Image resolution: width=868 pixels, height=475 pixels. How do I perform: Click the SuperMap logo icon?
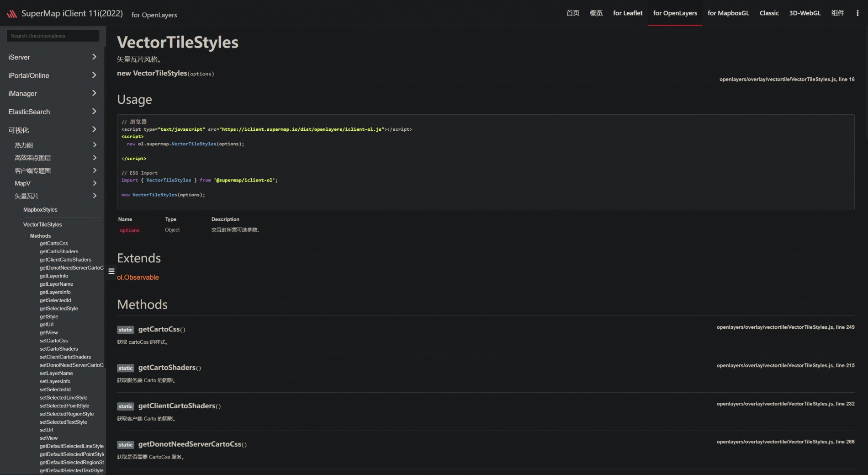pos(12,14)
